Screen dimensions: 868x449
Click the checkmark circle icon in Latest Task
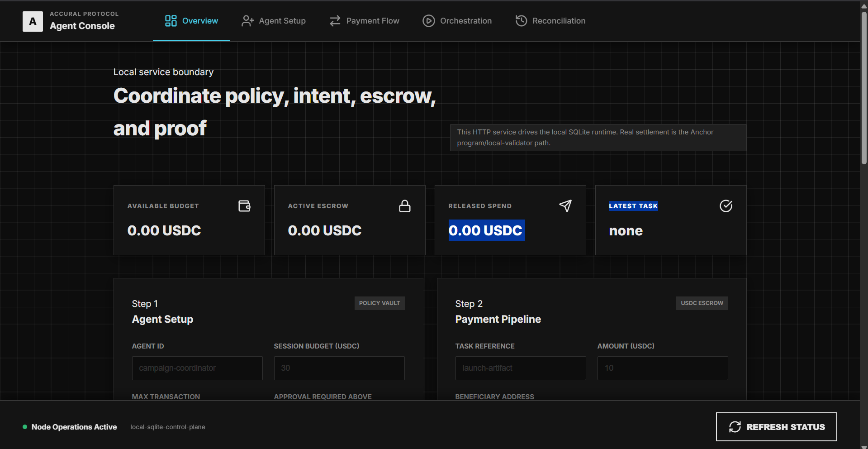click(726, 206)
